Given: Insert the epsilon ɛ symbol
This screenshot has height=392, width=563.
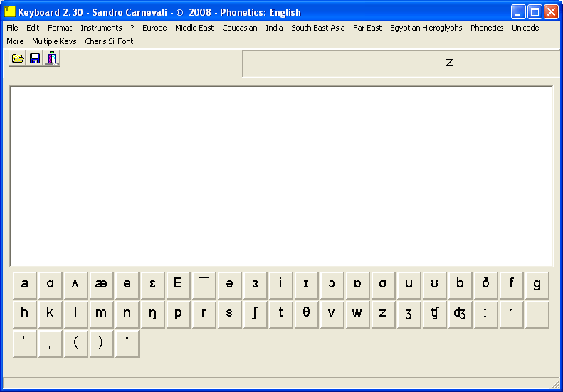Looking at the screenshot, I should tap(152, 285).
